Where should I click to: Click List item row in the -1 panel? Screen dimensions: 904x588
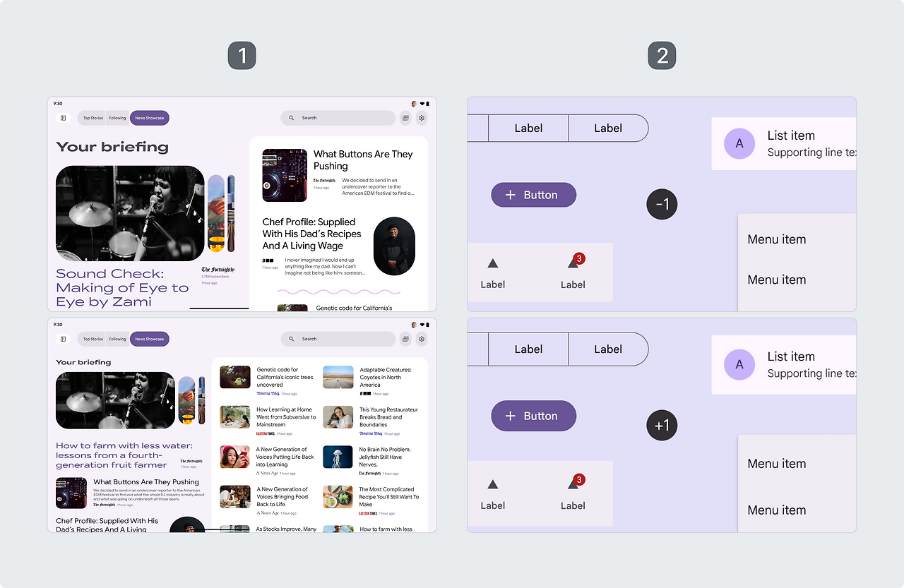(784, 143)
